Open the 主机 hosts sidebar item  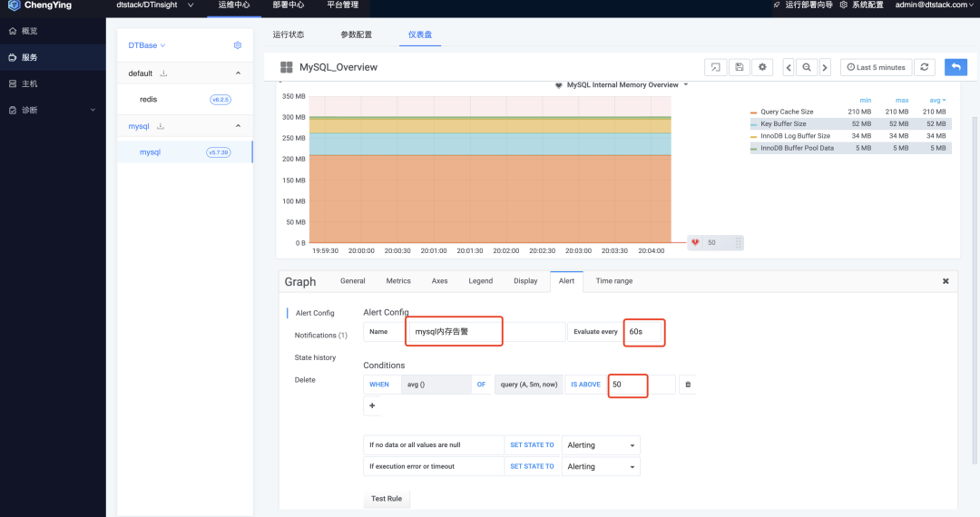point(53,83)
